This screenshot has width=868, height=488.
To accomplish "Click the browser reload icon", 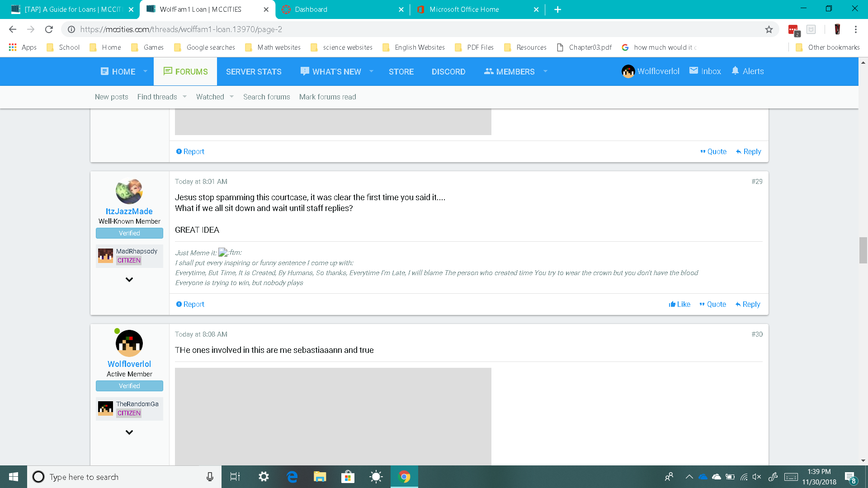I will (49, 29).
